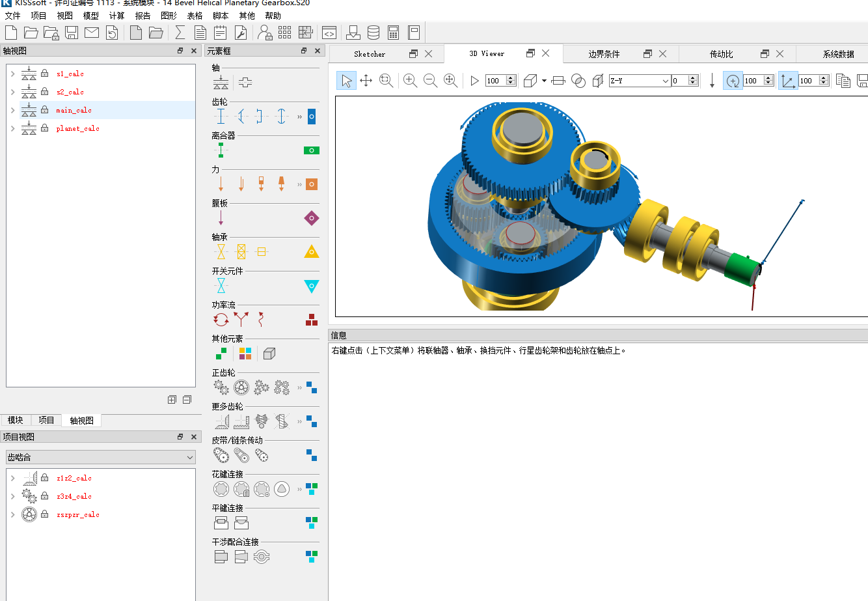Select the pan/move tool in 3D Viewer

click(366, 81)
